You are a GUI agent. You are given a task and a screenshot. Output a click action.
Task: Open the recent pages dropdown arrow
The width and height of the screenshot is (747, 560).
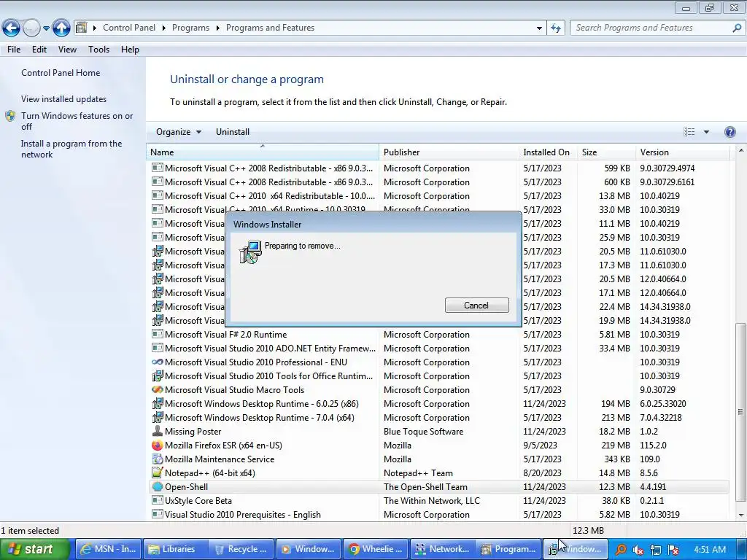click(x=46, y=28)
